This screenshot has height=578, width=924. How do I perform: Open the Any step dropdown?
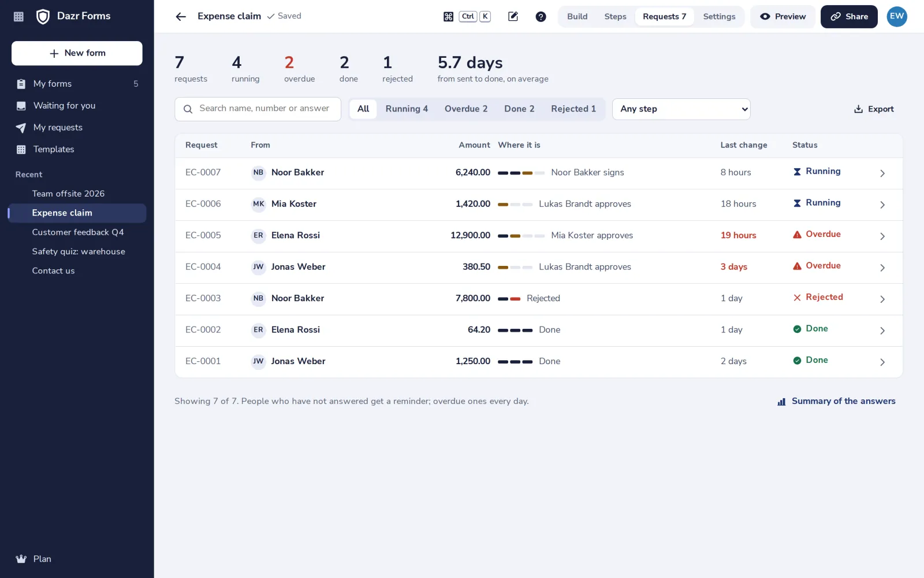coord(681,109)
